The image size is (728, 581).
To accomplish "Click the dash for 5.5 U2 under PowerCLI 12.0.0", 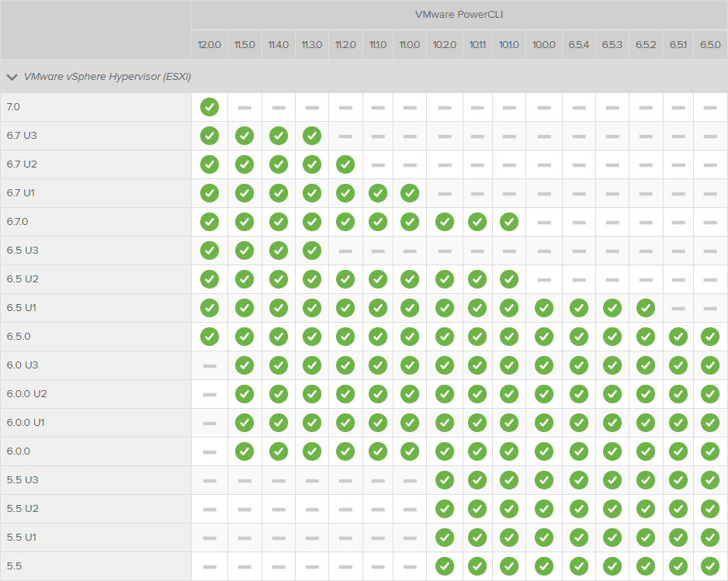I will [x=209, y=509].
